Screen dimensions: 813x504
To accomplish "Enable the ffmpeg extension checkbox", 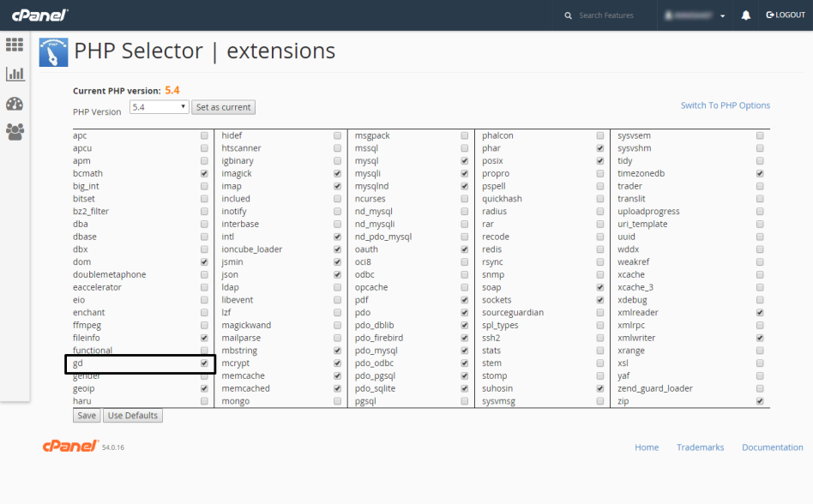I will pyautogui.click(x=204, y=326).
